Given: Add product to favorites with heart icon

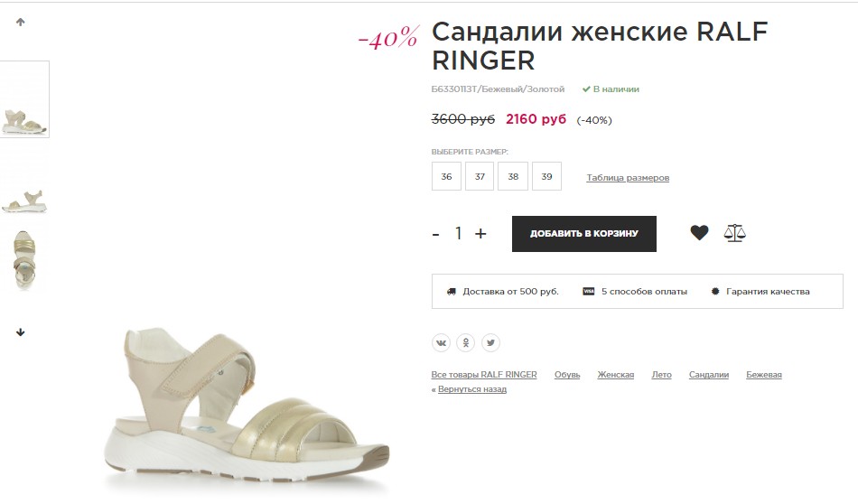Looking at the screenshot, I should pos(699,233).
